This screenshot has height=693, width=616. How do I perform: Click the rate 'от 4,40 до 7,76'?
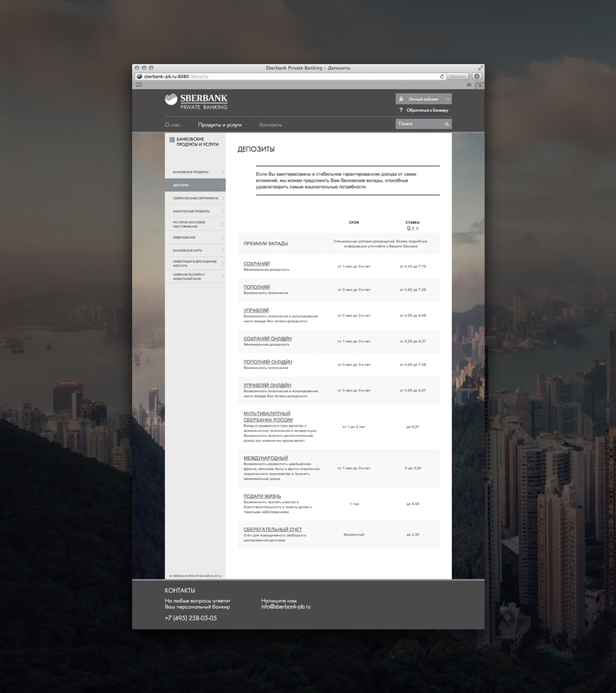(413, 266)
